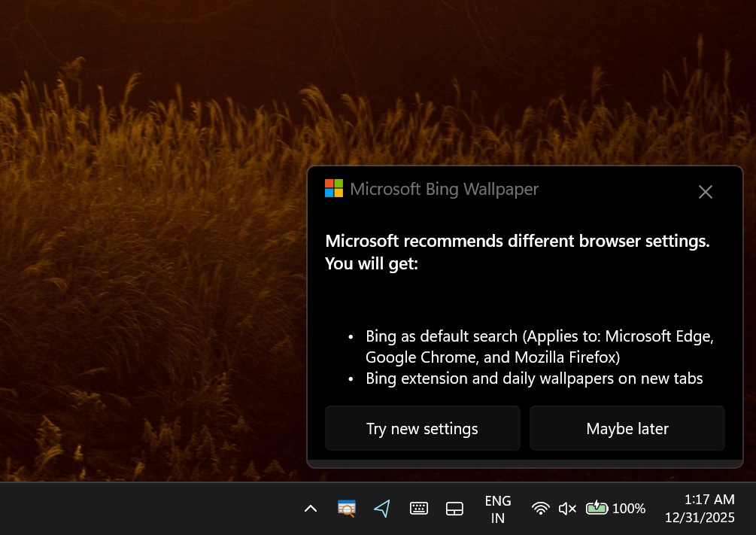Click the 100% battery percentage text
The image size is (756, 535).
629,508
